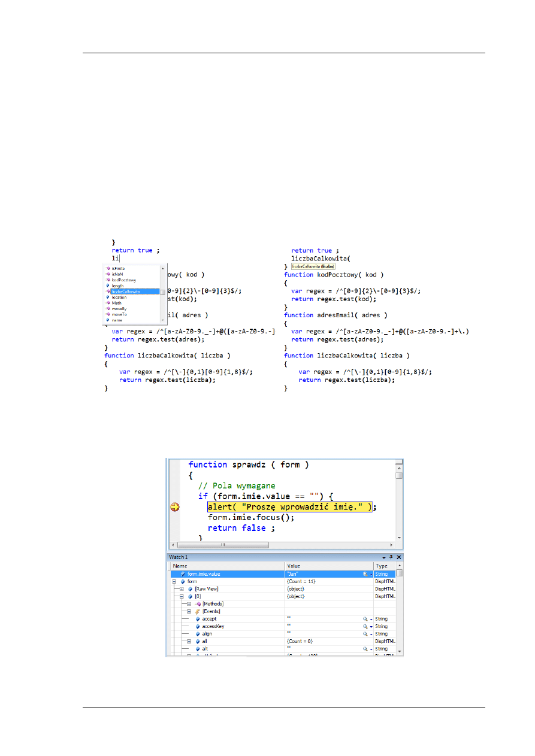
Task: Expand the [Raw View] node
Action: pos(182,589)
